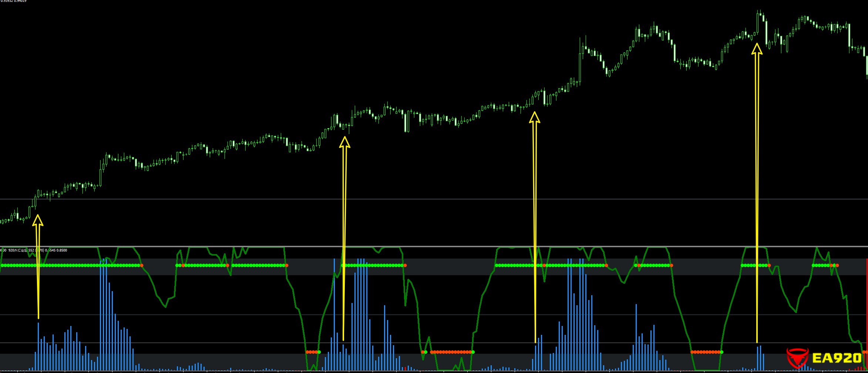Select the leftmost yellow arrow head
Image resolution: width=868 pixels, height=373 pixels.
(38, 220)
